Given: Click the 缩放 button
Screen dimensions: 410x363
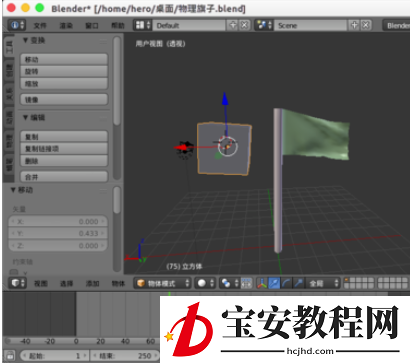Looking at the screenshot, I should point(64,83).
